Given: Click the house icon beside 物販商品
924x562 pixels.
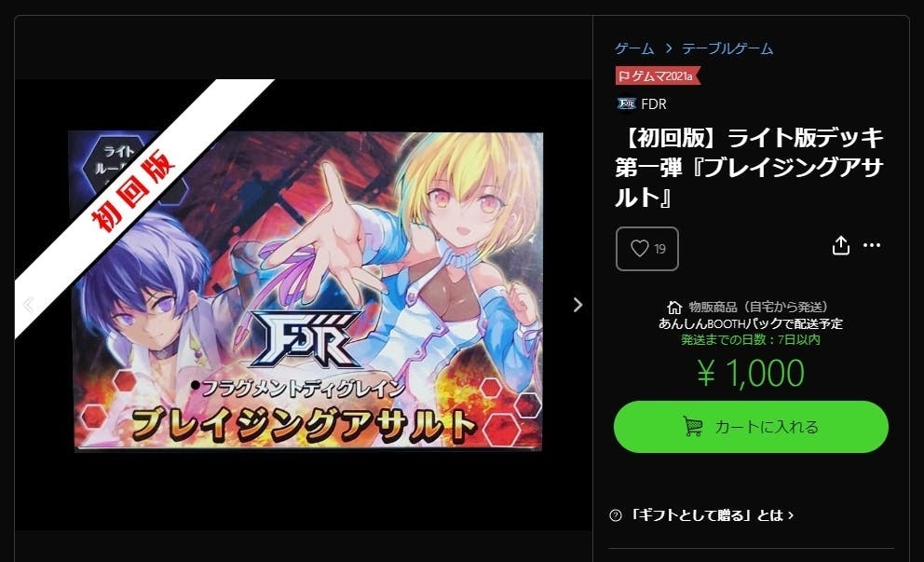Looking at the screenshot, I should tap(674, 308).
